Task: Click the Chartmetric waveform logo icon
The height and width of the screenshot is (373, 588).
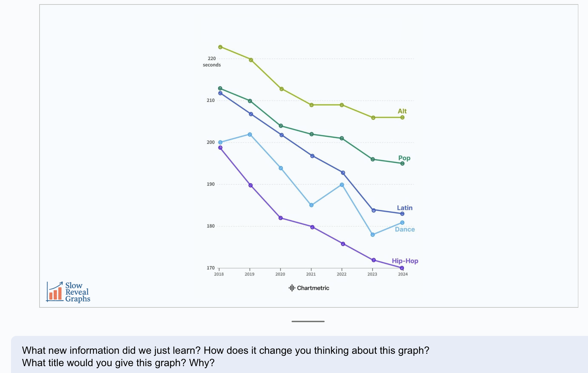Action: (x=292, y=288)
